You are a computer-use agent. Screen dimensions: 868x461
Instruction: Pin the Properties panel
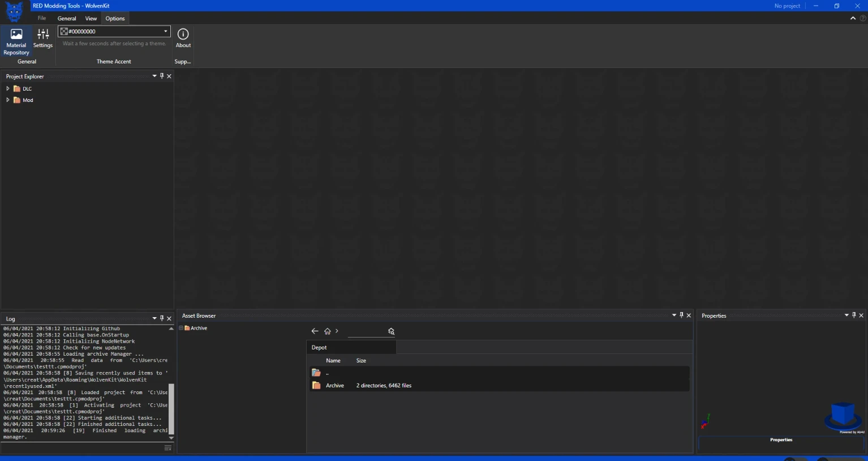pyautogui.click(x=854, y=315)
